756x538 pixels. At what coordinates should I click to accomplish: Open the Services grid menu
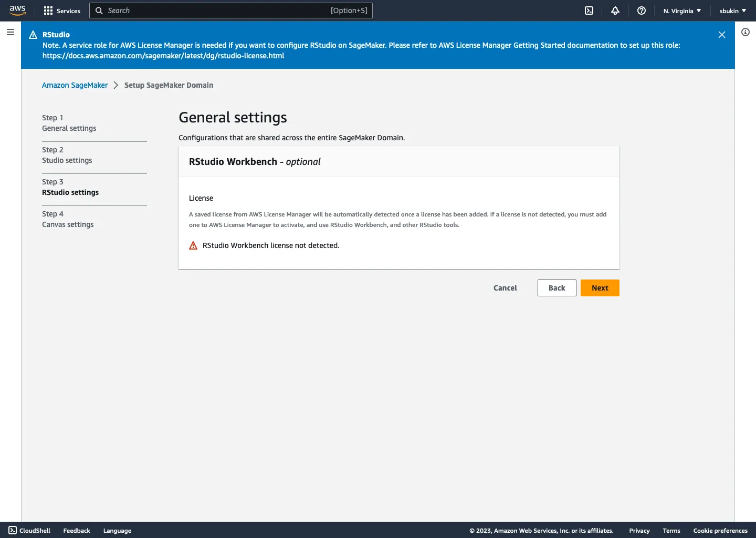pos(62,11)
